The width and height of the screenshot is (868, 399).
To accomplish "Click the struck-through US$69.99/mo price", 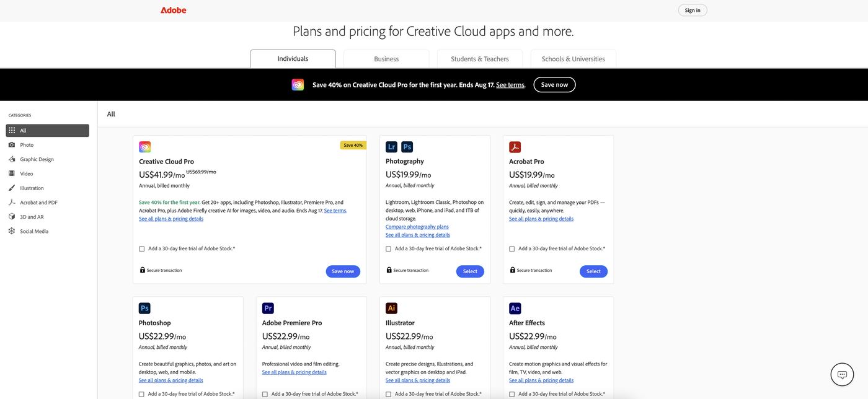I will coord(201,172).
